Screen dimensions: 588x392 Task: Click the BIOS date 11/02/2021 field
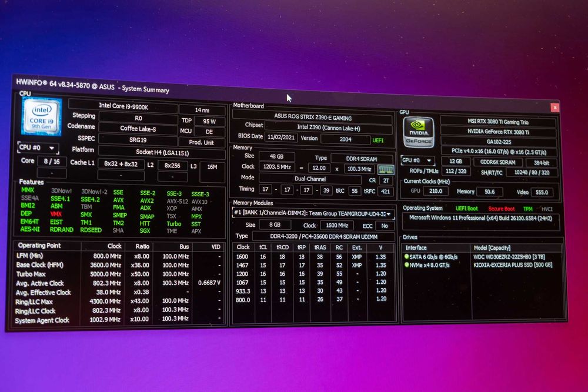(281, 137)
